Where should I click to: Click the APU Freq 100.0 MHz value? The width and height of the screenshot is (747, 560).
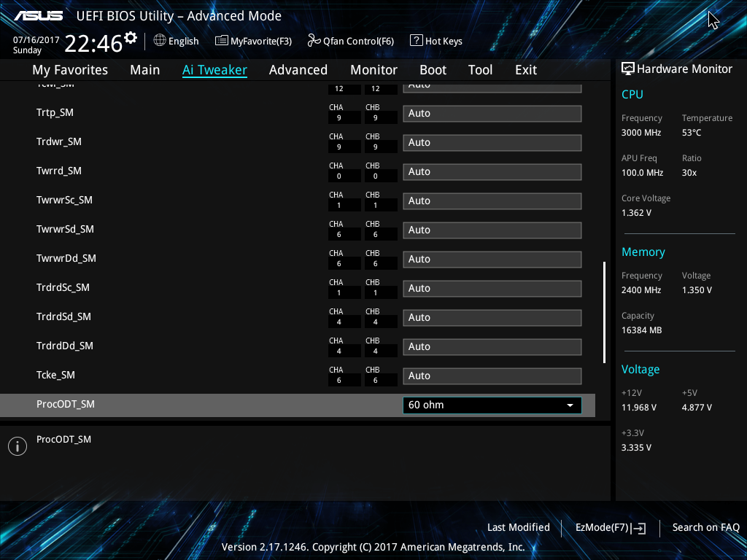[x=642, y=173]
